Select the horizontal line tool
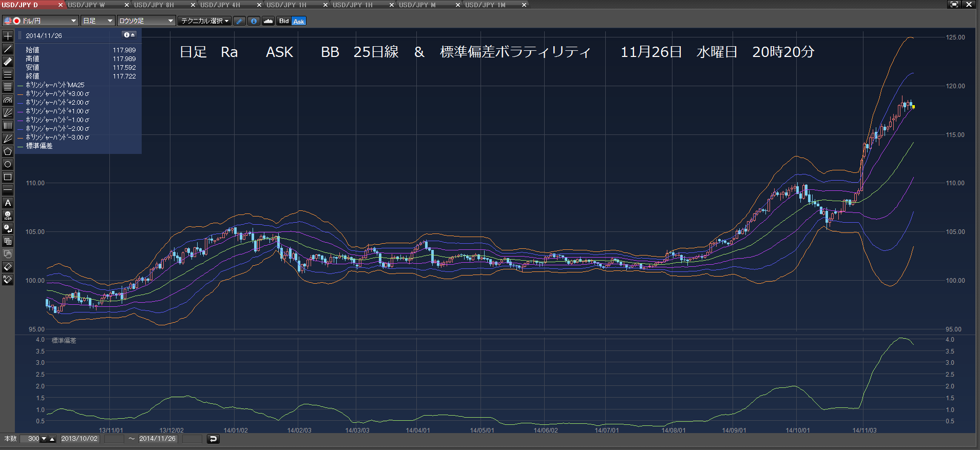Image resolution: width=980 pixels, height=450 pixels. coord(8,190)
